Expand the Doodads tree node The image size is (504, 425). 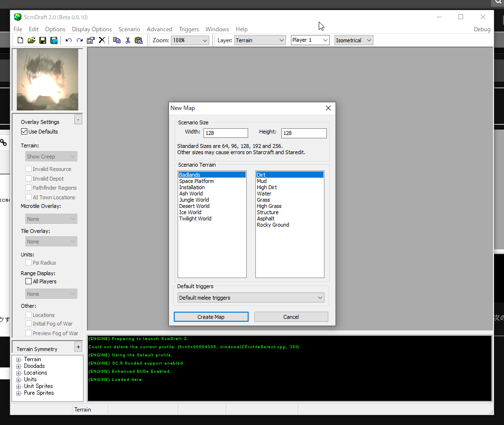coord(18,366)
